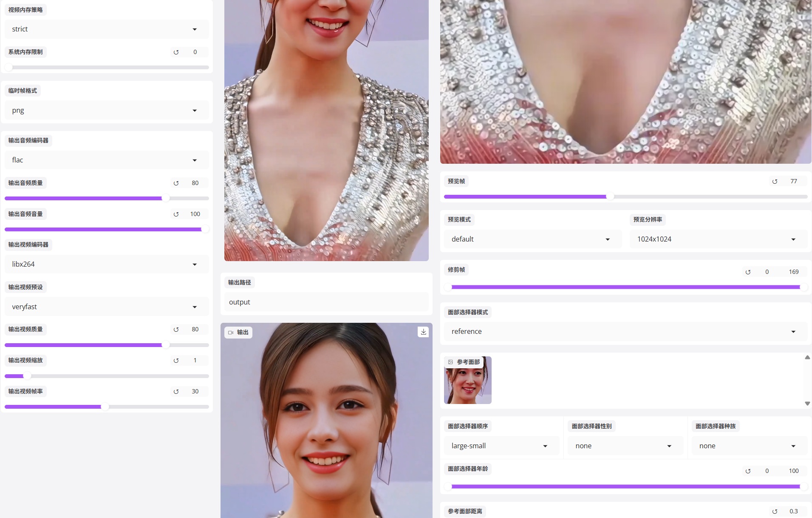Click the 输出路径 output text field
812x518 pixels.
coord(326,302)
